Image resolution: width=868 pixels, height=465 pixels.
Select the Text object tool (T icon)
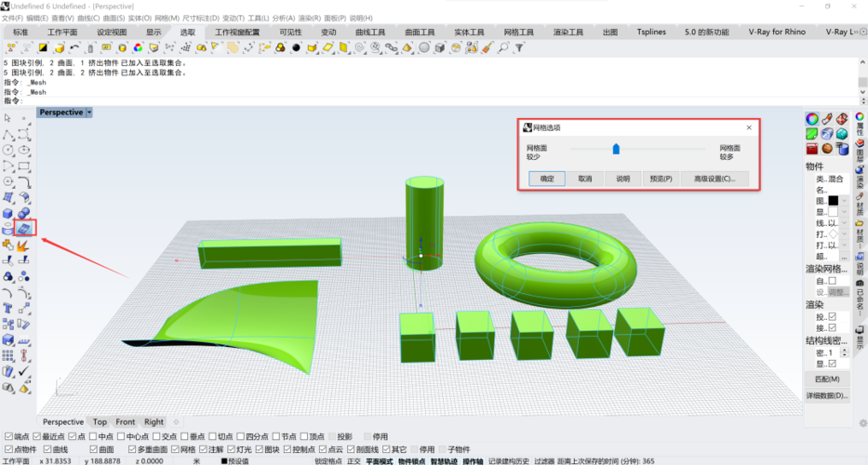tap(8, 307)
